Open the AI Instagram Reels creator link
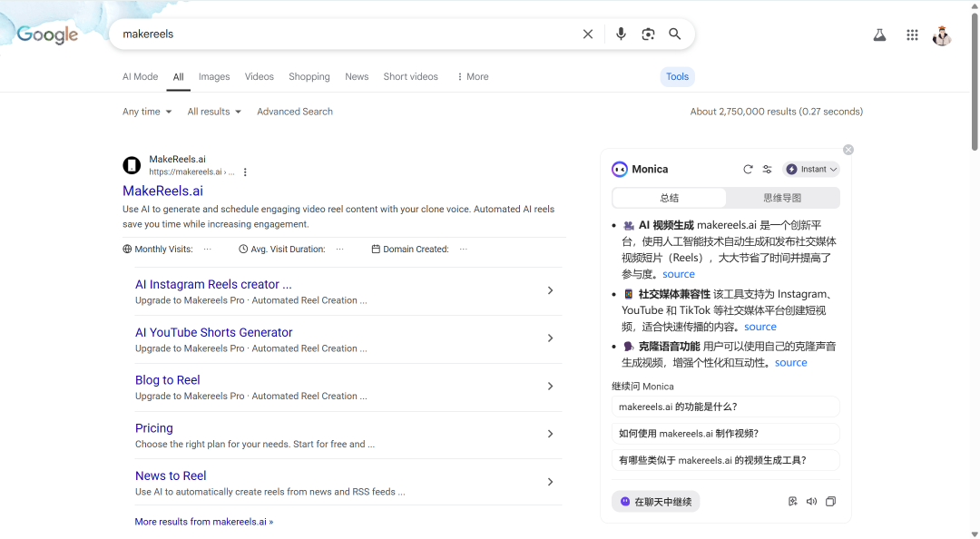 click(214, 285)
